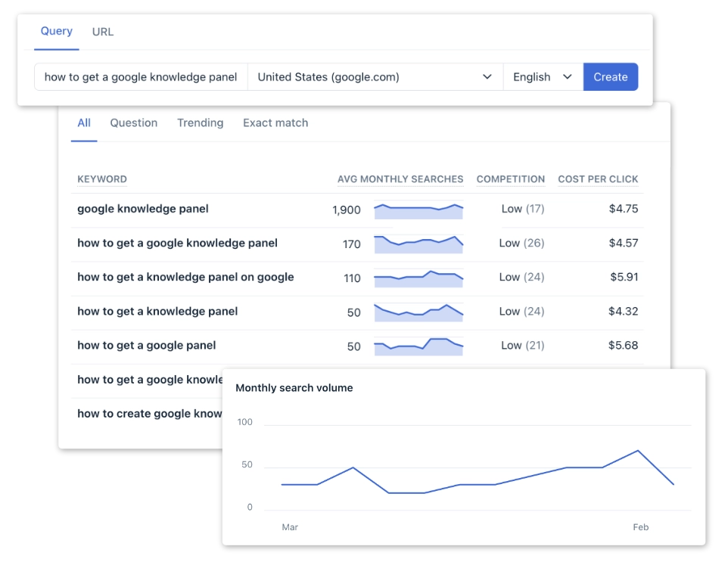Click the Monthly search volume chart title
The image size is (728, 562).
[294, 388]
